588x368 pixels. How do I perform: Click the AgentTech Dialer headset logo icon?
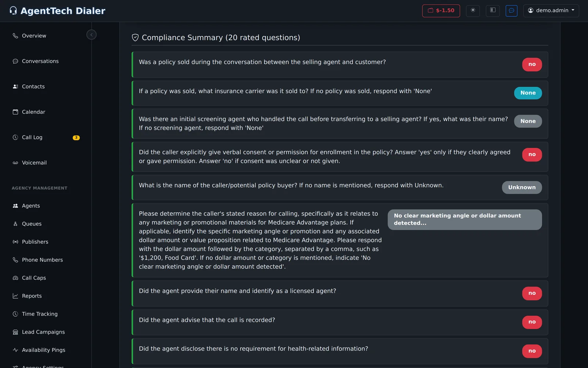click(13, 11)
